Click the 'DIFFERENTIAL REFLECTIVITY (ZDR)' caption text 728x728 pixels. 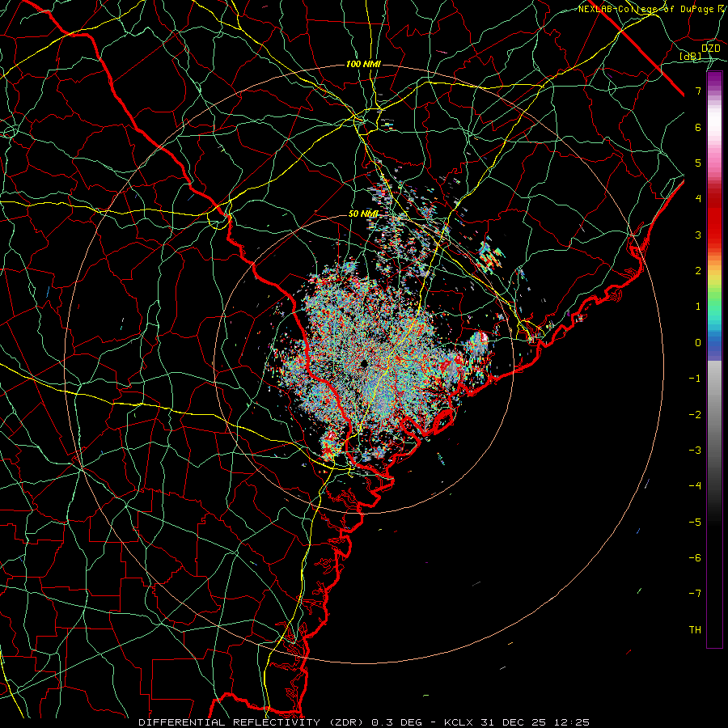pos(252,722)
